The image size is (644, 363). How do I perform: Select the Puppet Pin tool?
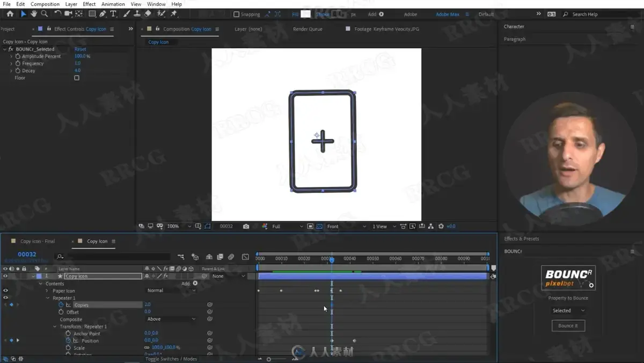click(174, 14)
